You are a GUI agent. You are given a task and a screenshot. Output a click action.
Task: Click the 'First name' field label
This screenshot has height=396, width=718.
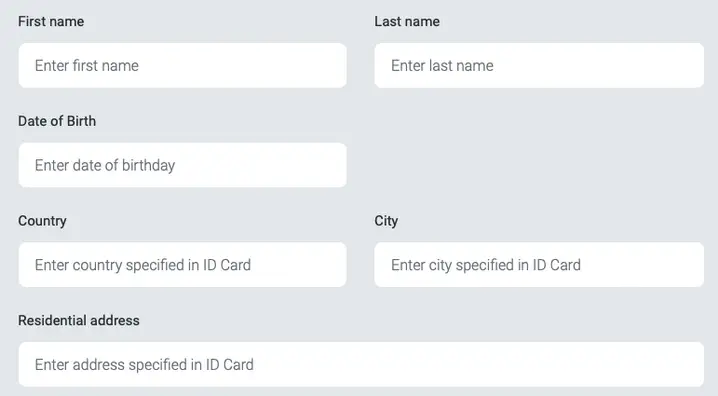51,22
